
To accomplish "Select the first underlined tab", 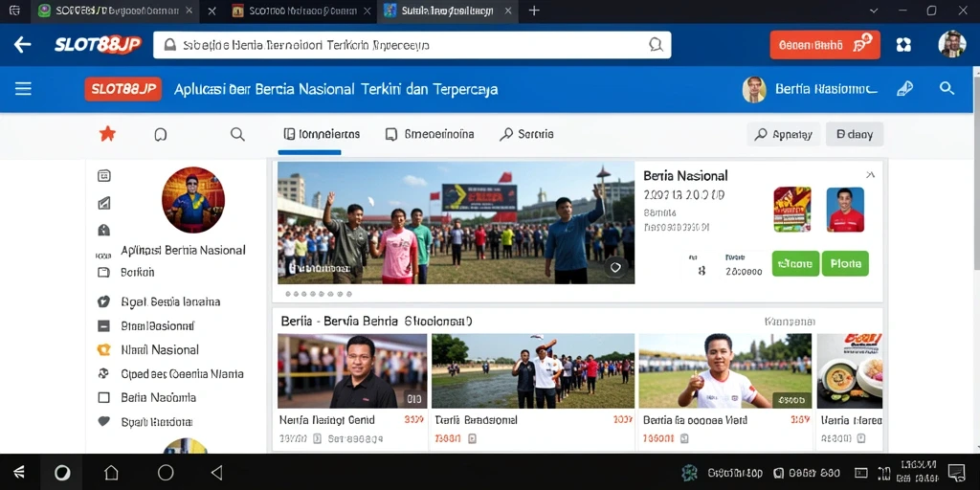I will [x=322, y=134].
